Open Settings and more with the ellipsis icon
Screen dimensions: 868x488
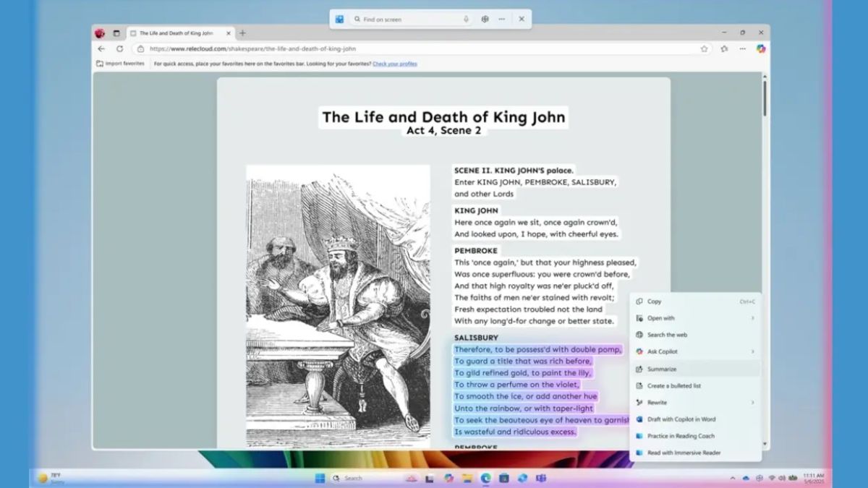tap(741, 49)
